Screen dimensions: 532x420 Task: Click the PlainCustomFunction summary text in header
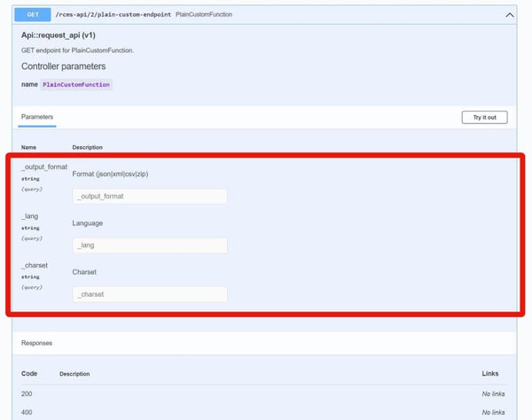[204, 14]
